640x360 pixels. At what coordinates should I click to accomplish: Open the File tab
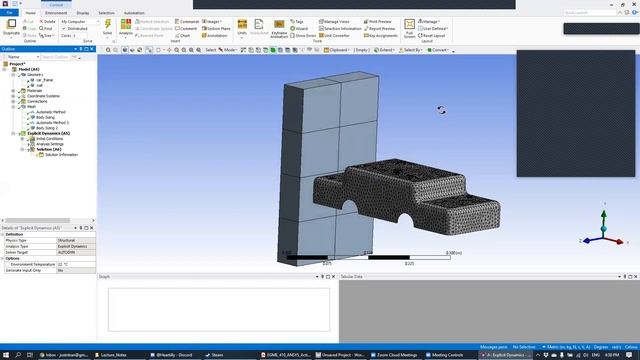[x=9, y=13]
